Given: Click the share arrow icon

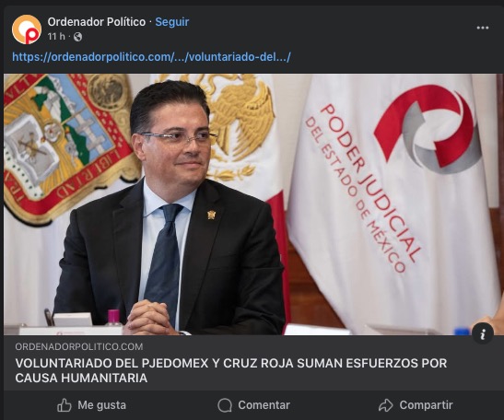Looking at the screenshot, I should pyautogui.click(x=386, y=405).
